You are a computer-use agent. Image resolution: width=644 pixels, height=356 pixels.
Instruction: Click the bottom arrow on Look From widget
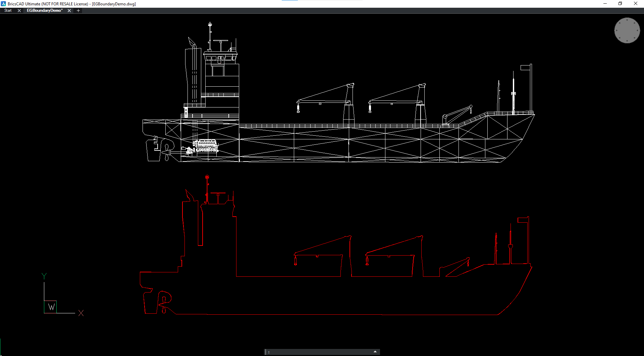click(x=627, y=41)
